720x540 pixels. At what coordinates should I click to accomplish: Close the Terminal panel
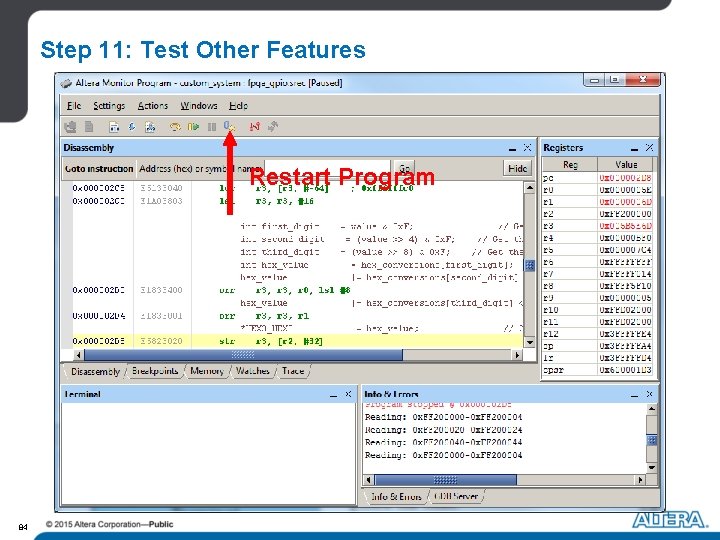point(348,394)
